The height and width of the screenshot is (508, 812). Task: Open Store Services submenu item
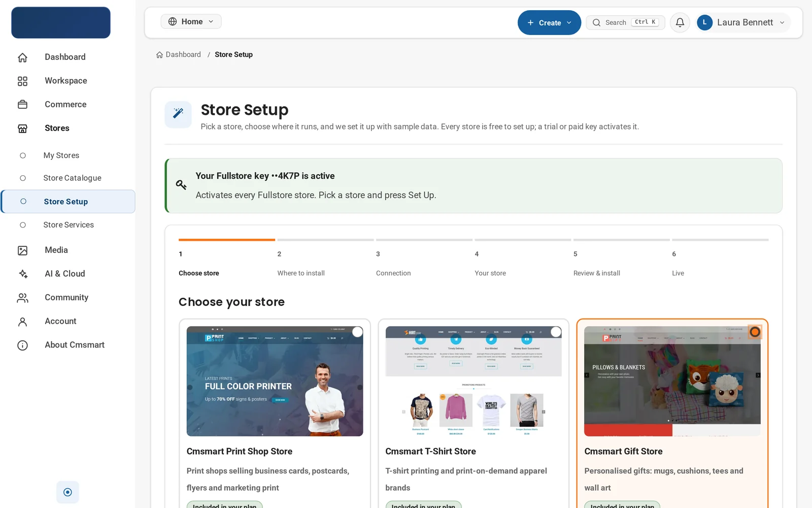[x=68, y=225]
